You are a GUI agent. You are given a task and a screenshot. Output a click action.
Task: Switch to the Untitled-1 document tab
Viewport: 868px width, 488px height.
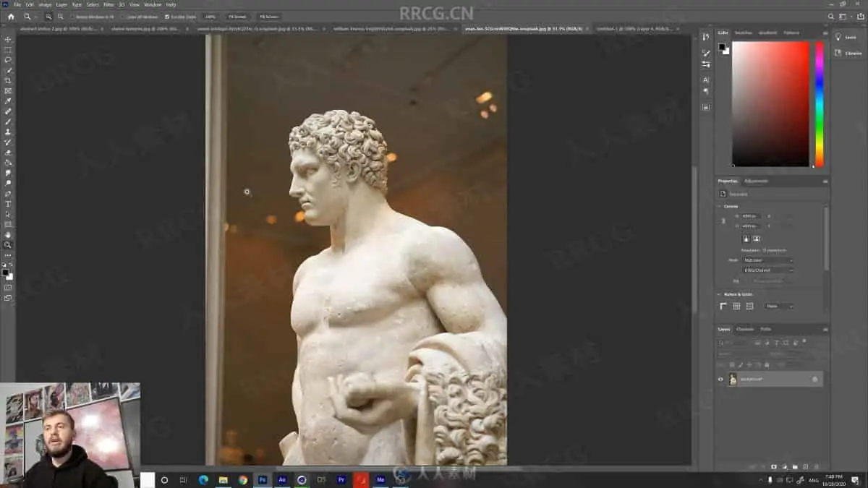click(x=634, y=29)
